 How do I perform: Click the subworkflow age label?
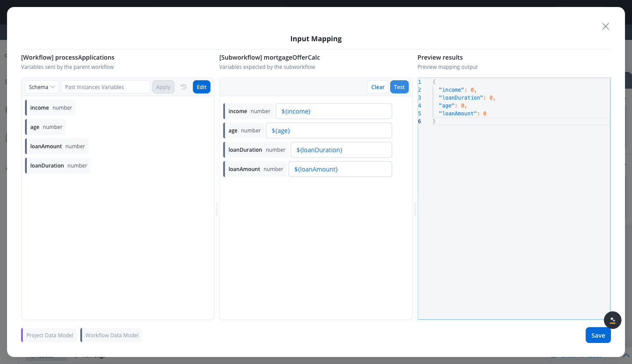click(244, 131)
